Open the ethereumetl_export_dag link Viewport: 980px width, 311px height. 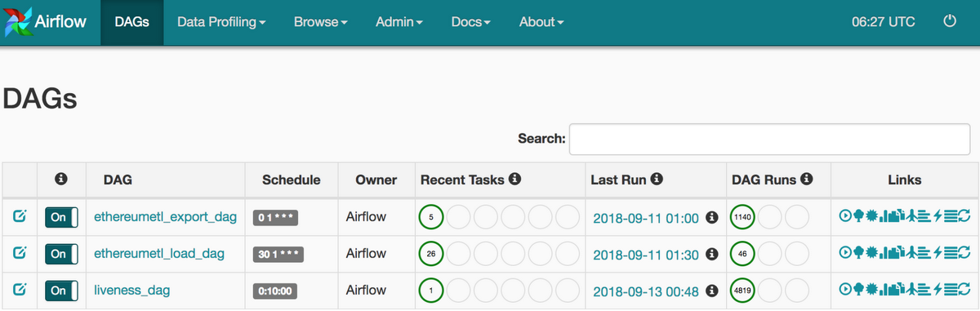[x=166, y=217]
